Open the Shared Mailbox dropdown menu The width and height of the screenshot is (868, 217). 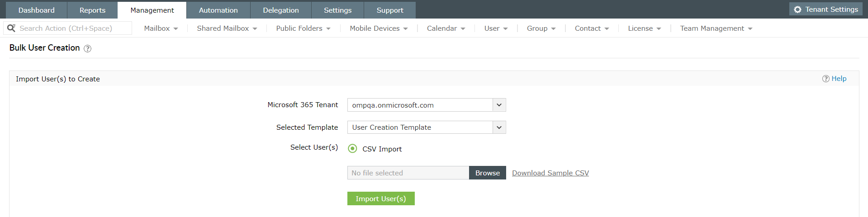(x=227, y=28)
